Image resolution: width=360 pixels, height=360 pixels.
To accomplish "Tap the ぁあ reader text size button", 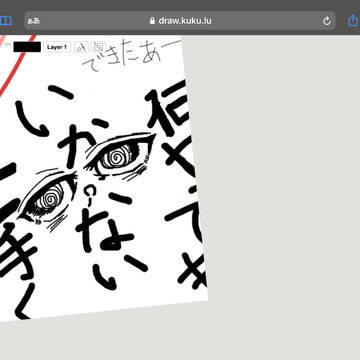I will click(34, 21).
